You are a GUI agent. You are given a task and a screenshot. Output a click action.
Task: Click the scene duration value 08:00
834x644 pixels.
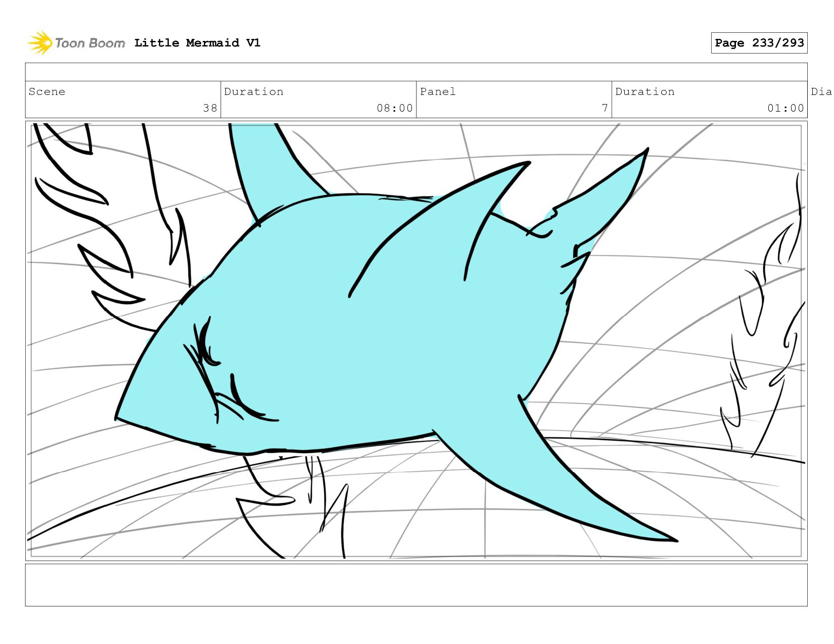click(x=395, y=108)
